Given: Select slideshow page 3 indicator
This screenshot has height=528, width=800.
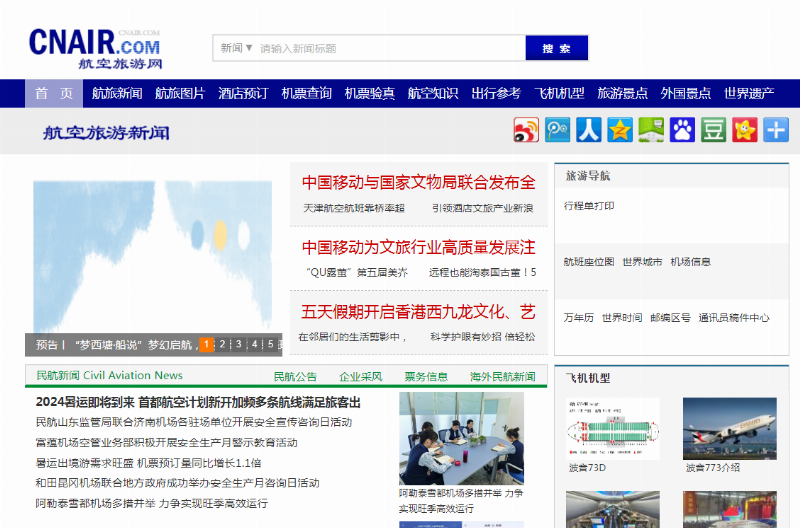Looking at the screenshot, I should 238,344.
